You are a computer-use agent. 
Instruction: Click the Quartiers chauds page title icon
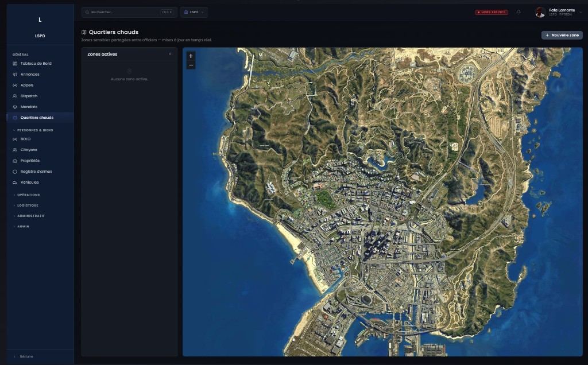(x=84, y=32)
